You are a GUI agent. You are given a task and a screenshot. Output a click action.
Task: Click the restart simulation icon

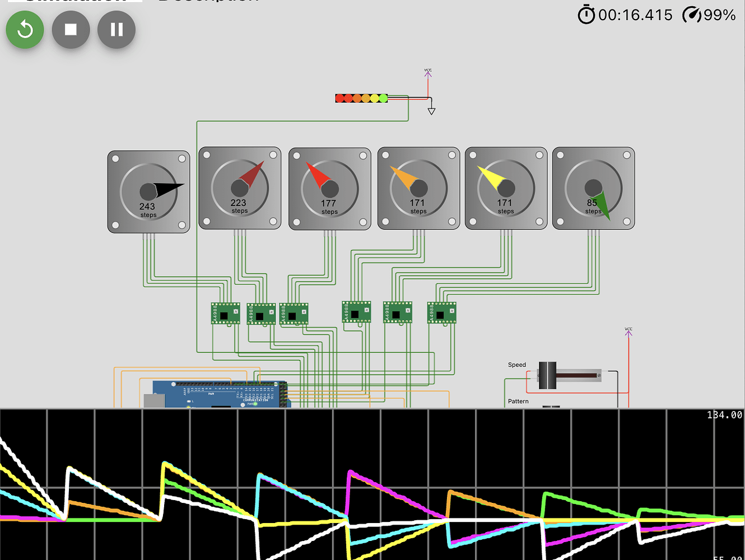coord(24,30)
